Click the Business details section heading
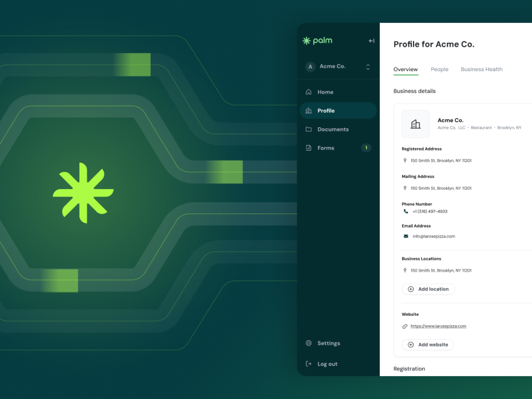This screenshot has height=399, width=532. pos(414,91)
